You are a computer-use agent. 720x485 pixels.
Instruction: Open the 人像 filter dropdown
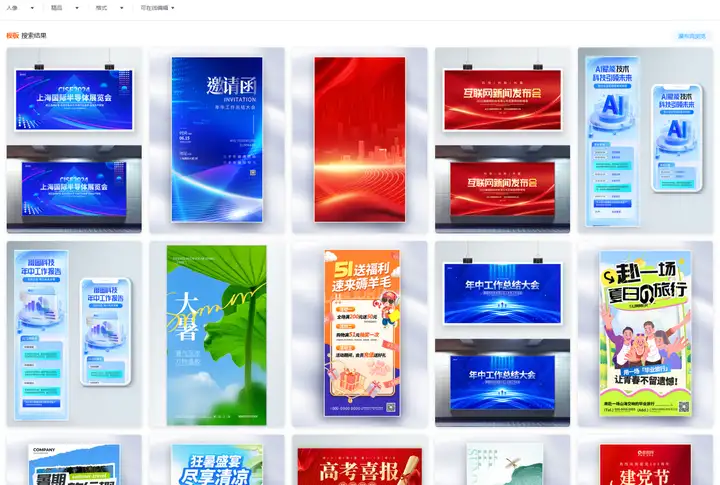pos(20,8)
